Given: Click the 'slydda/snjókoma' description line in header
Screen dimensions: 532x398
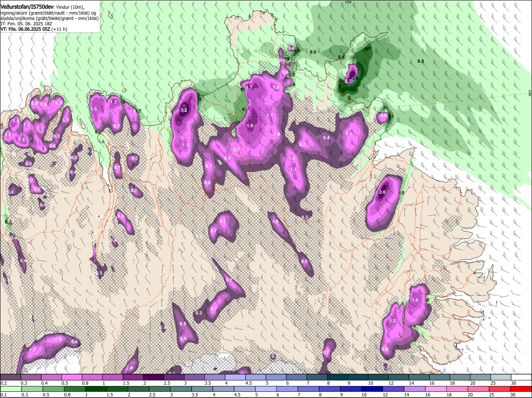Looking at the screenshot, I should (49, 18).
